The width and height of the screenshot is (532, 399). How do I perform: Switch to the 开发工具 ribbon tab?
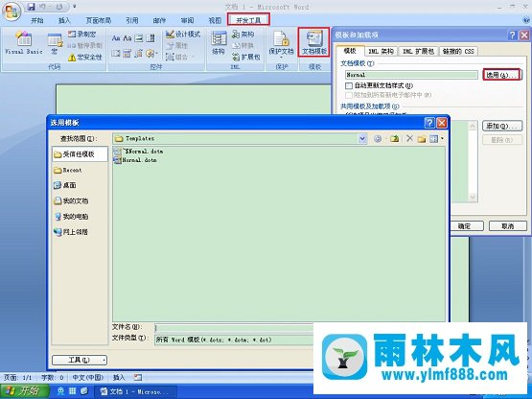point(248,20)
